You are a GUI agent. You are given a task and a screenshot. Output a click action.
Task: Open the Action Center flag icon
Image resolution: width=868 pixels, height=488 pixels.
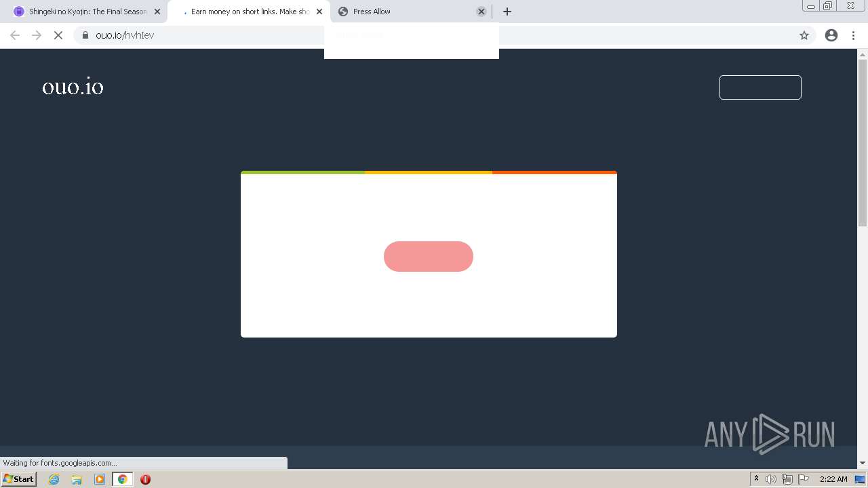(804, 479)
